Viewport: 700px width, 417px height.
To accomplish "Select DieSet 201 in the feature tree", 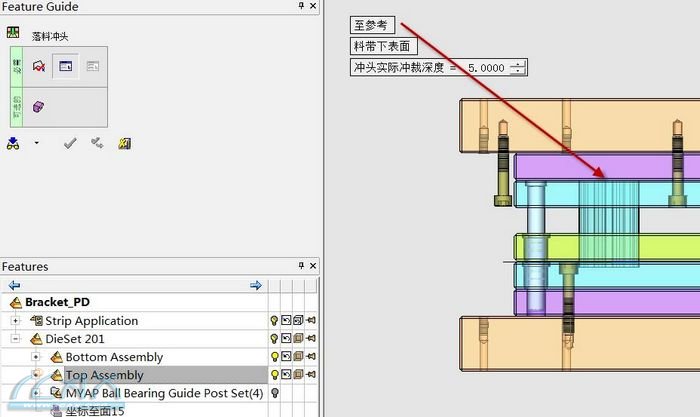I will [x=75, y=339].
